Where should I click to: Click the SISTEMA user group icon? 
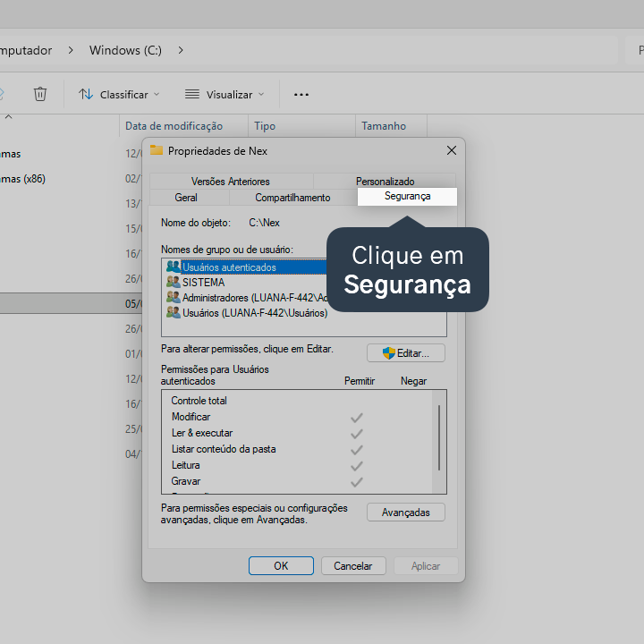(x=174, y=282)
